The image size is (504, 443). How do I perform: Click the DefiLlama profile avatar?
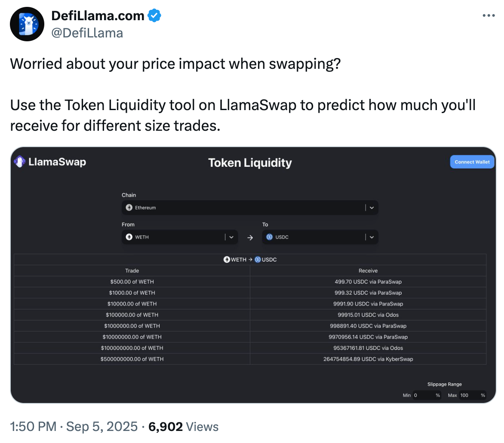point(27,24)
